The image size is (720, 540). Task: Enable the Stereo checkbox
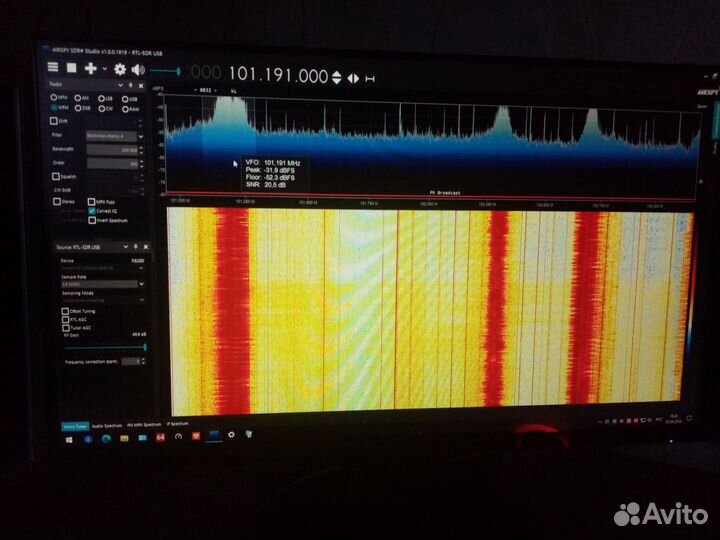coord(57,201)
